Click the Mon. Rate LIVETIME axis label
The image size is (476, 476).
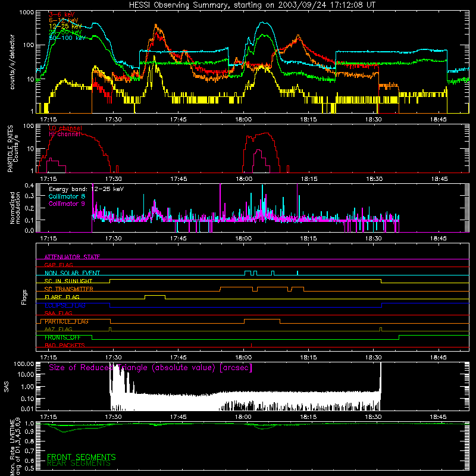click(x=15, y=447)
